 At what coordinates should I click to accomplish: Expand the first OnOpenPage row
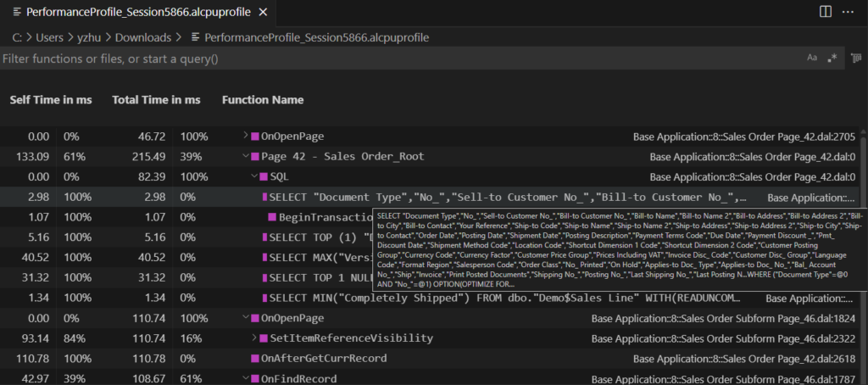246,136
